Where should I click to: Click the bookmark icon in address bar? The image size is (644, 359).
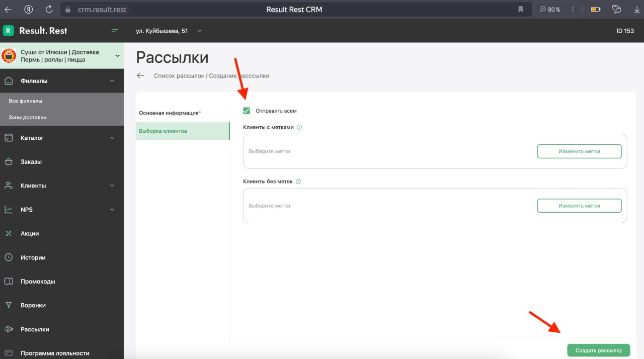(x=521, y=9)
